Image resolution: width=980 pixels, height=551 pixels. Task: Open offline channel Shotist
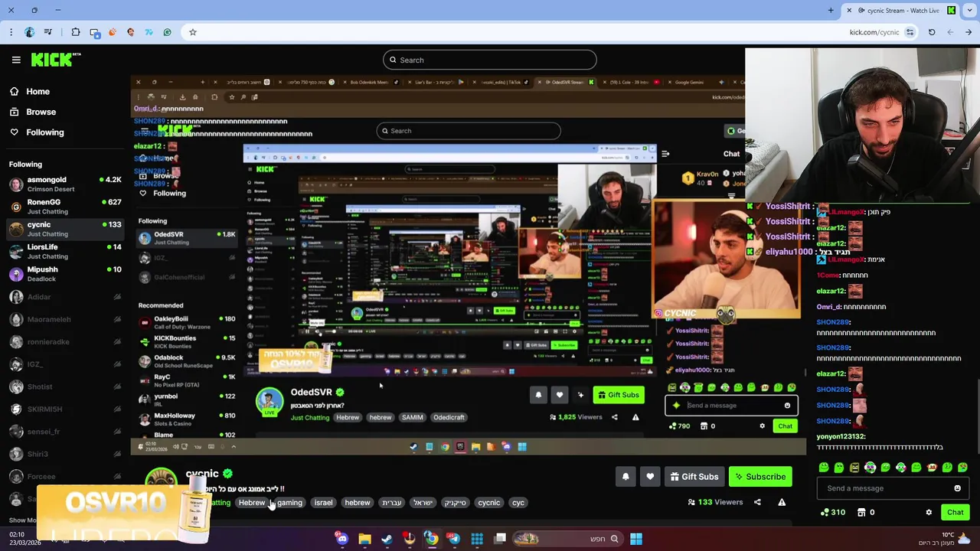pos(64,386)
